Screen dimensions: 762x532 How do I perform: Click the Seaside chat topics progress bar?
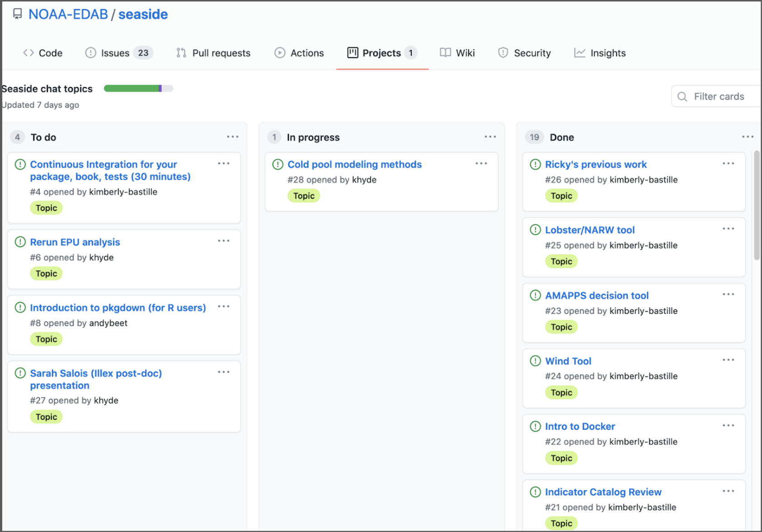pyautogui.click(x=138, y=89)
